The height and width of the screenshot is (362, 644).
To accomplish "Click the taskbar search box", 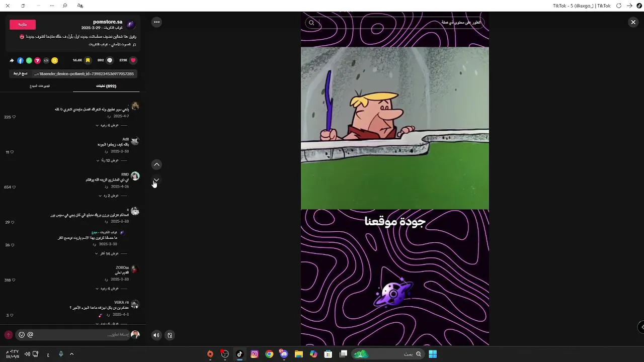I will point(387,354).
